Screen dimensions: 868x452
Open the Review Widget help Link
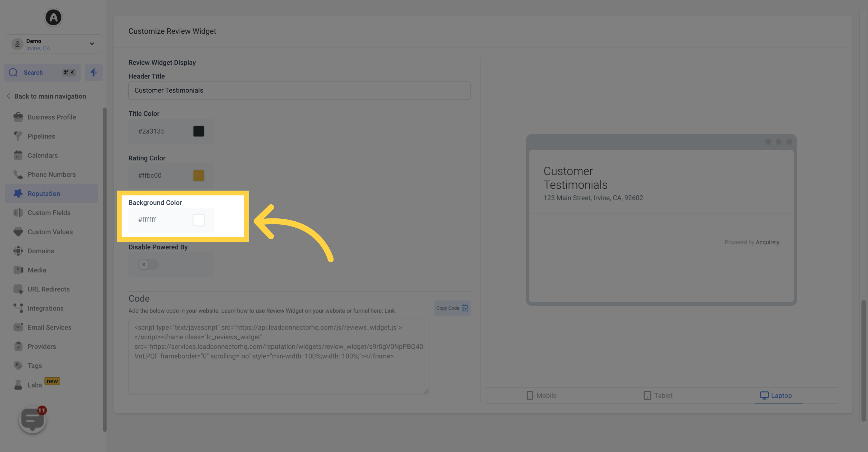coord(390,311)
